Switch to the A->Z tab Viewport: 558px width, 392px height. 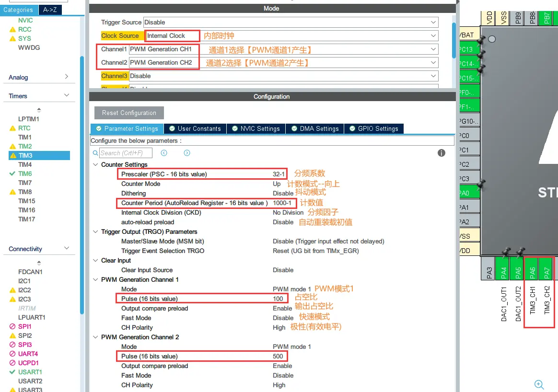click(50, 10)
